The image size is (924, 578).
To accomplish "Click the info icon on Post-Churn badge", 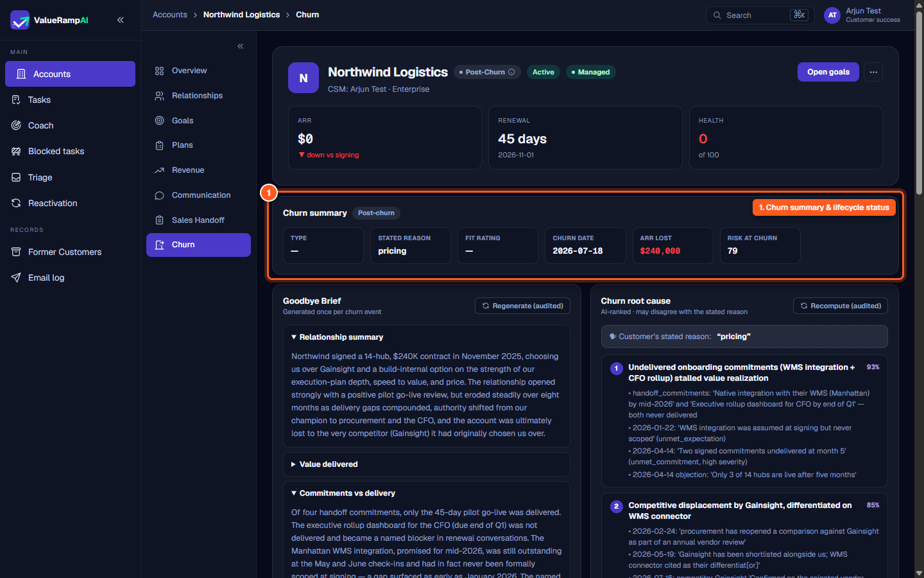I will point(511,72).
